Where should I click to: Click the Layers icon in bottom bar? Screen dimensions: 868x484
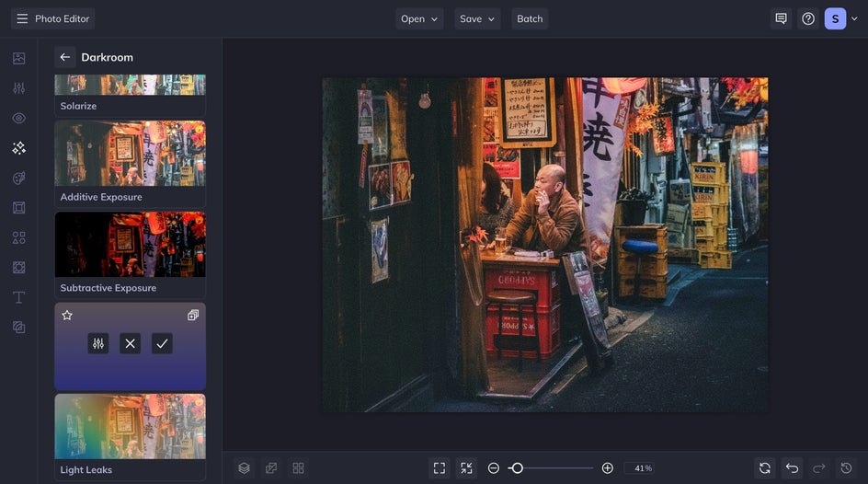tap(244, 468)
